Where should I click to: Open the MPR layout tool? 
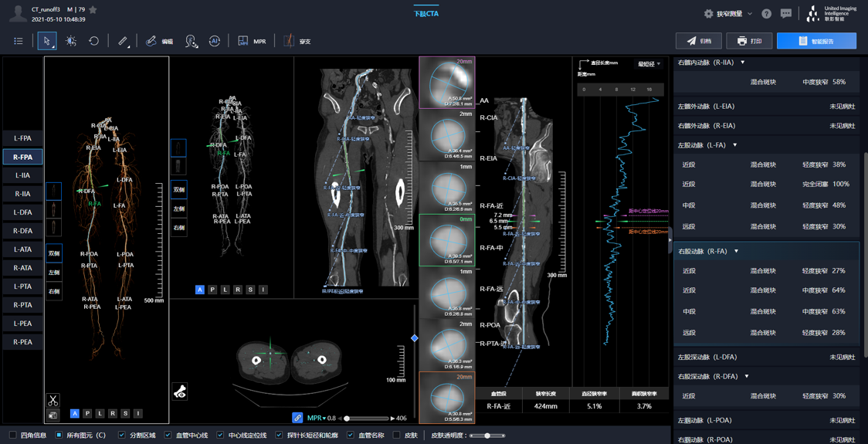(252, 41)
